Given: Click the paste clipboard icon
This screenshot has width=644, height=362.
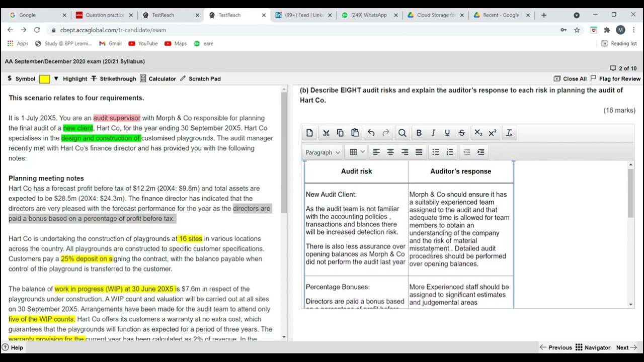Looking at the screenshot, I should tap(355, 133).
